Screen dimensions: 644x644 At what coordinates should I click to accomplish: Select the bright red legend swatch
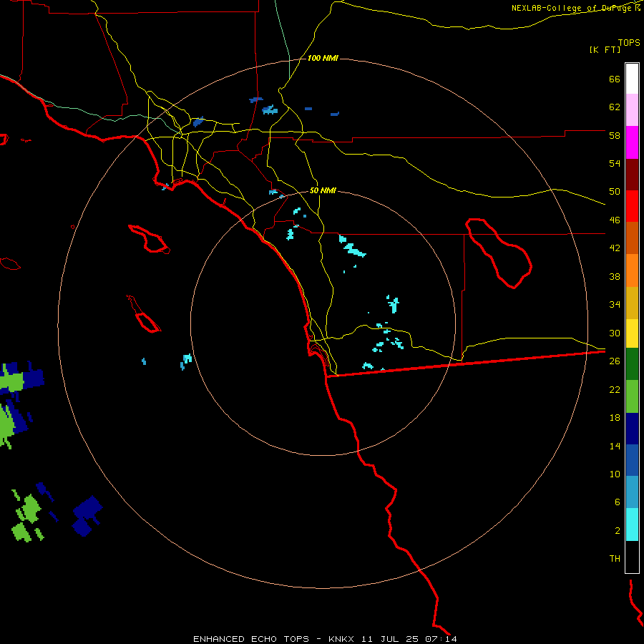click(632, 206)
